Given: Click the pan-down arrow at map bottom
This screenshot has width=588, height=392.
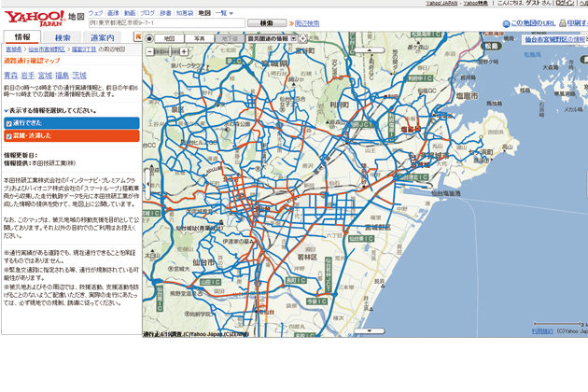Looking at the screenshot, I should [369, 331].
